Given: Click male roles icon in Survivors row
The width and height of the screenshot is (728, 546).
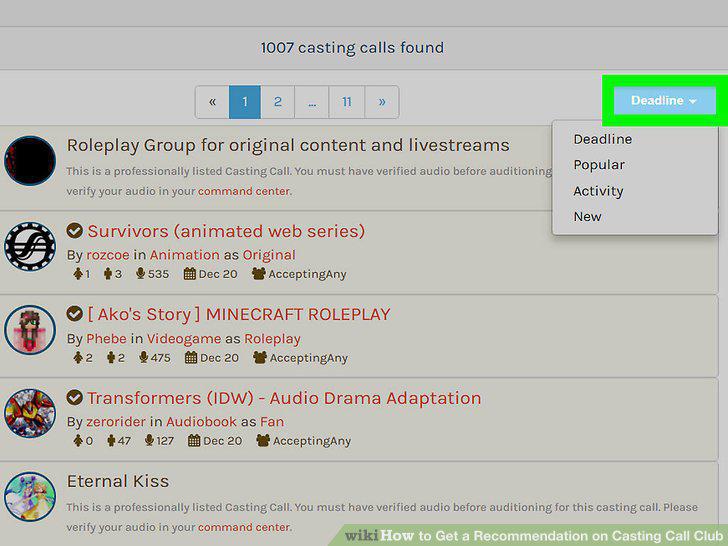Looking at the screenshot, I should tap(108, 273).
